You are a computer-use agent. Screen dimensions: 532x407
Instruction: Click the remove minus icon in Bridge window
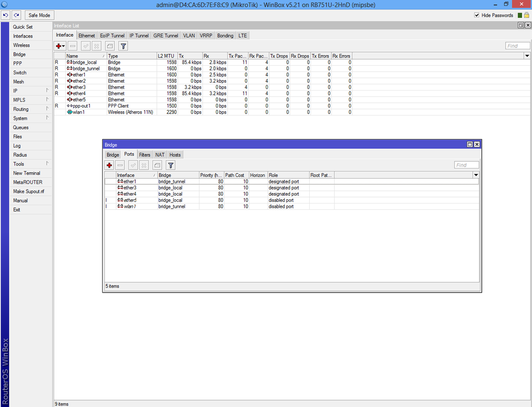tap(120, 165)
